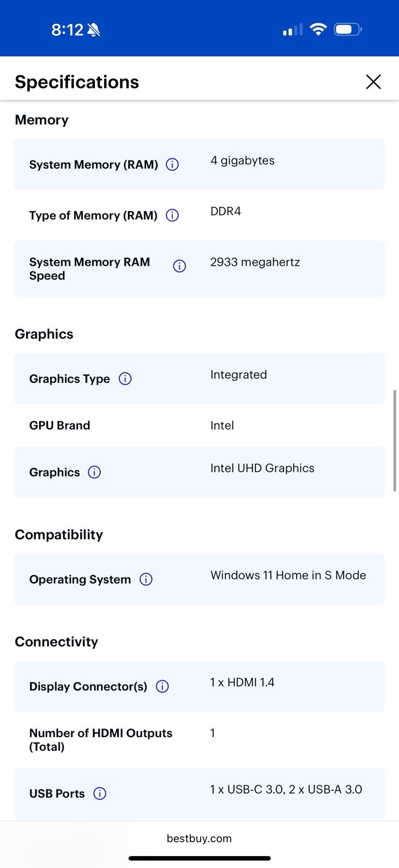Tap the Specifications title heading
The width and height of the screenshot is (399, 868).
click(x=77, y=82)
